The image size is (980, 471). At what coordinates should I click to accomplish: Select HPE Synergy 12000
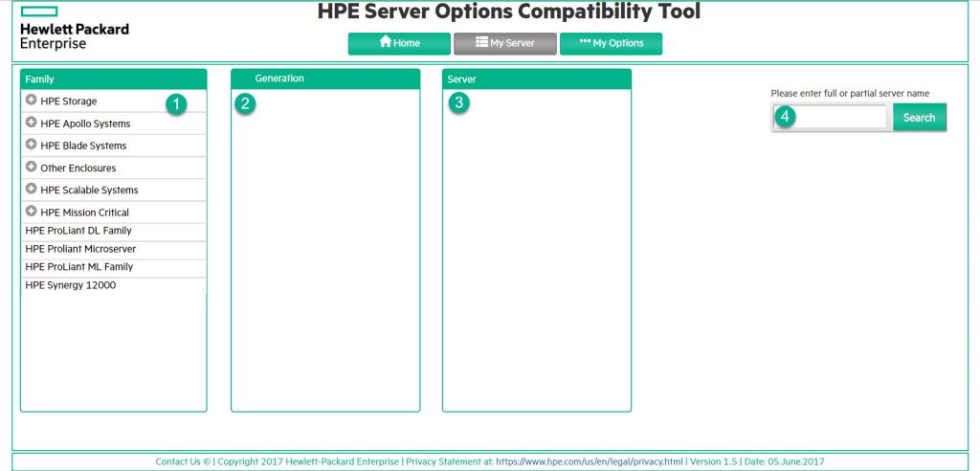(114, 286)
